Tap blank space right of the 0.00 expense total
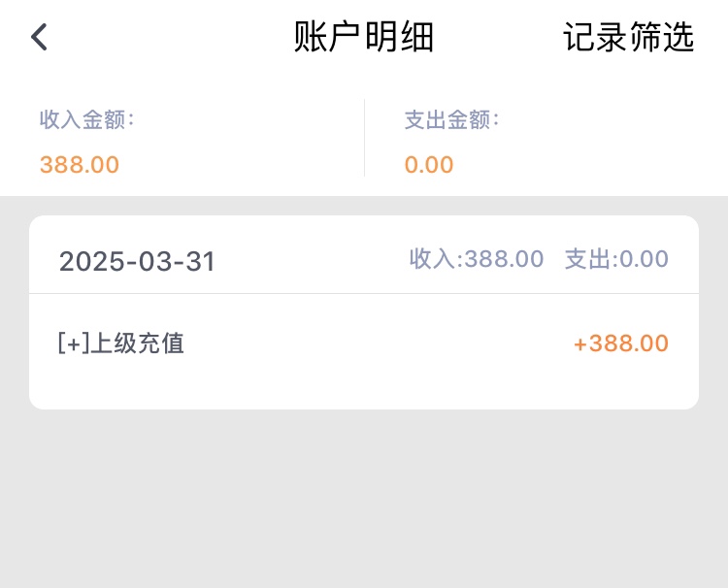Viewport: 728px width, 588px height. tap(582, 165)
